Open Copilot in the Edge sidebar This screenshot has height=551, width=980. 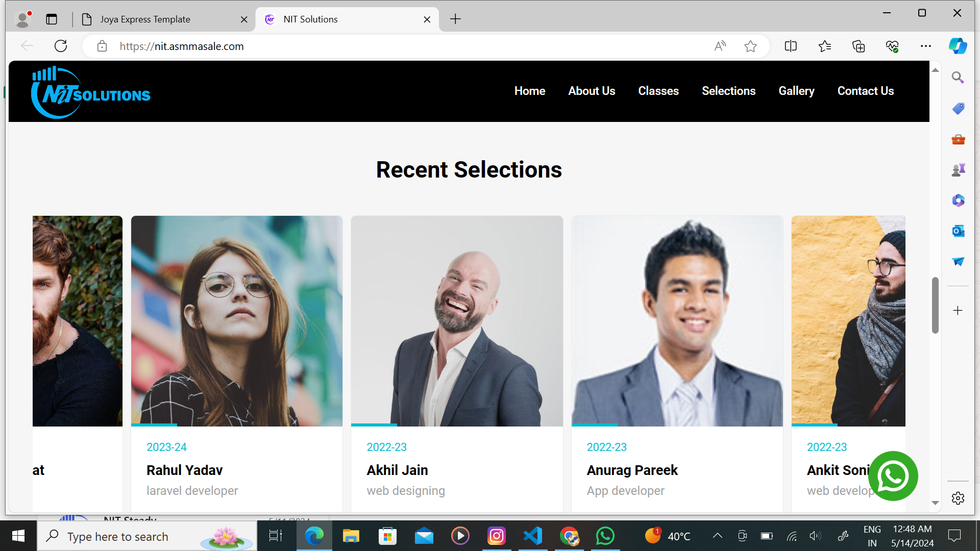coord(958,46)
